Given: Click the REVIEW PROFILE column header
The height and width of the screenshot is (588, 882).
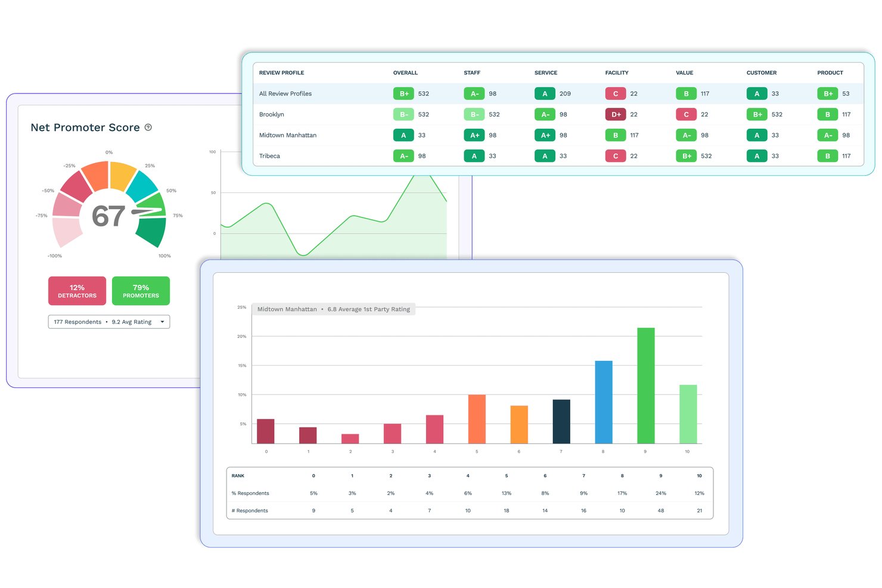Looking at the screenshot, I should coord(281,73).
